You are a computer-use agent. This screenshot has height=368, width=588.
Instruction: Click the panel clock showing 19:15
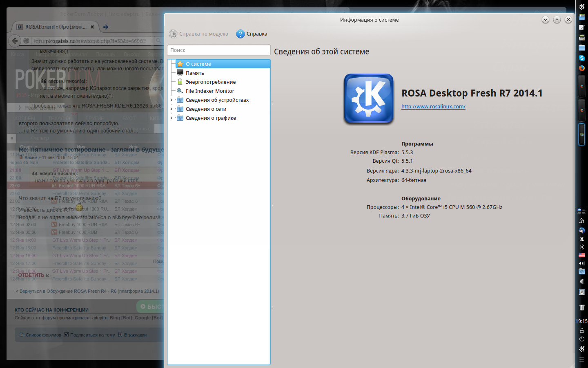[582, 321]
